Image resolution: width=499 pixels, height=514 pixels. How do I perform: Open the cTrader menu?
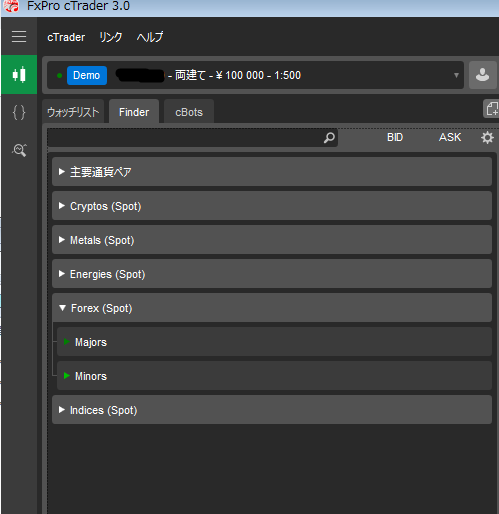[66, 37]
